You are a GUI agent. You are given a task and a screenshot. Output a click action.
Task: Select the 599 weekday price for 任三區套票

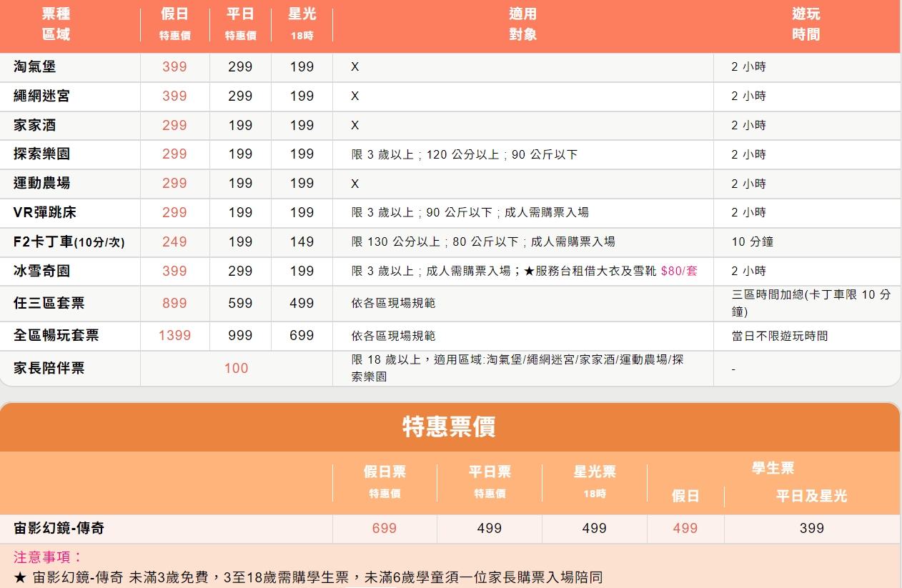(x=240, y=303)
